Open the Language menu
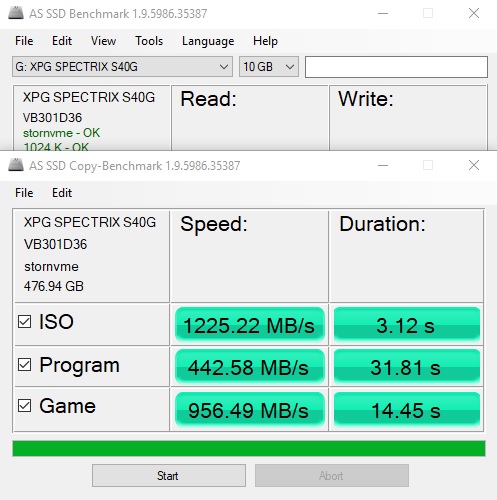This screenshot has width=497, height=500. coord(208,41)
